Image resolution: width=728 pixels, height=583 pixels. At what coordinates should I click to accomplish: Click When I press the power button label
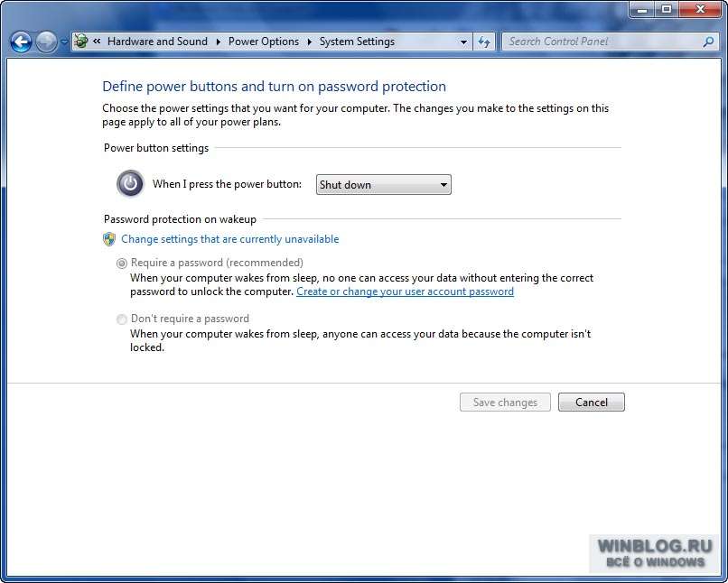[227, 184]
